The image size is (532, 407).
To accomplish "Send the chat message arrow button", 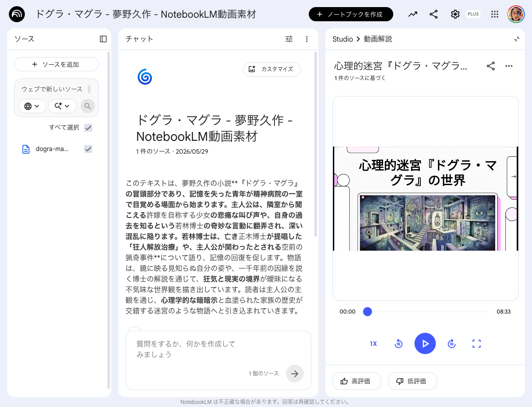I will pyautogui.click(x=295, y=373).
